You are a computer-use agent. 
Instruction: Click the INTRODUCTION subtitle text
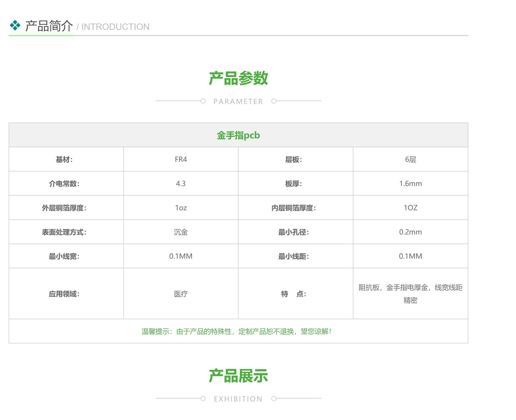115,27
